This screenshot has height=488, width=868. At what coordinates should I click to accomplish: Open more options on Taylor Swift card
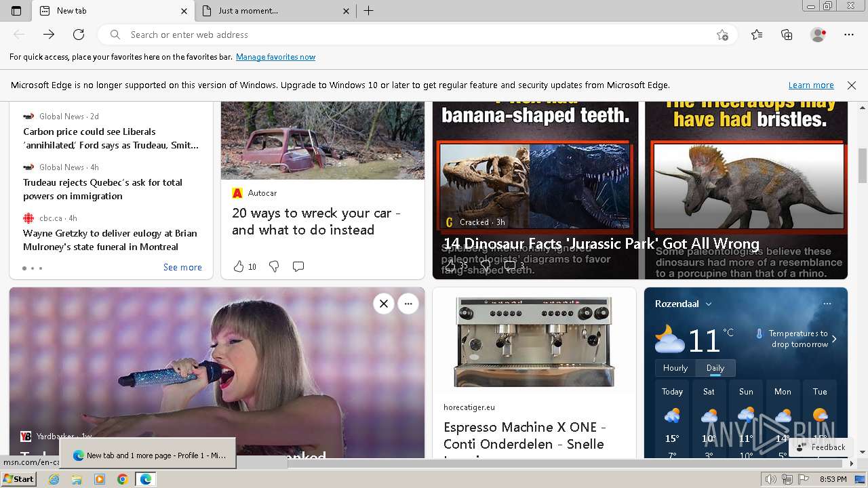(408, 304)
